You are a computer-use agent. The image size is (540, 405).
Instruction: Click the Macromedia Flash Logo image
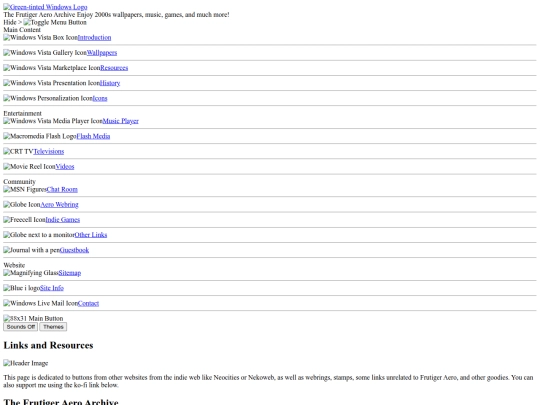click(40, 136)
